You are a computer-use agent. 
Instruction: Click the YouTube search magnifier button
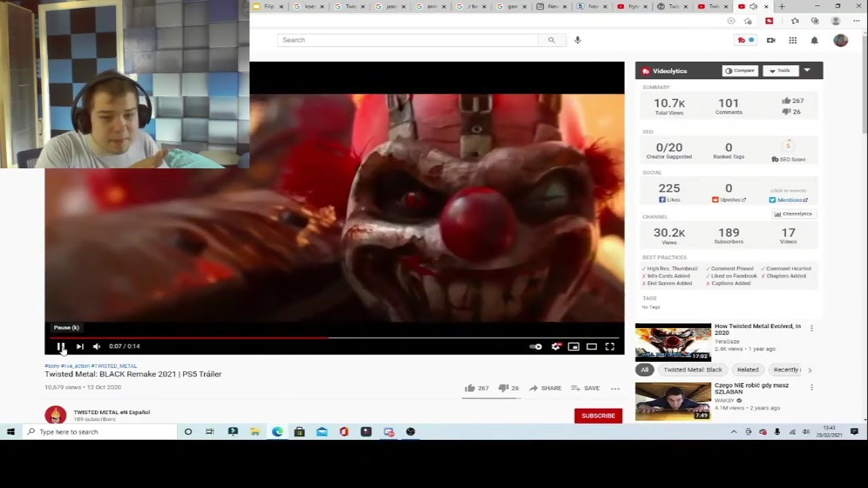coord(551,40)
